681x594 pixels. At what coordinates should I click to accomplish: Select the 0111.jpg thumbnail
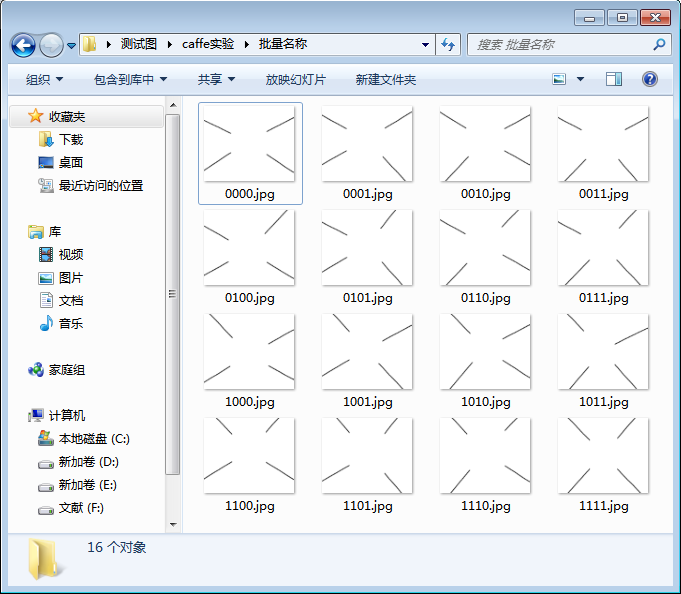[603, 248]
